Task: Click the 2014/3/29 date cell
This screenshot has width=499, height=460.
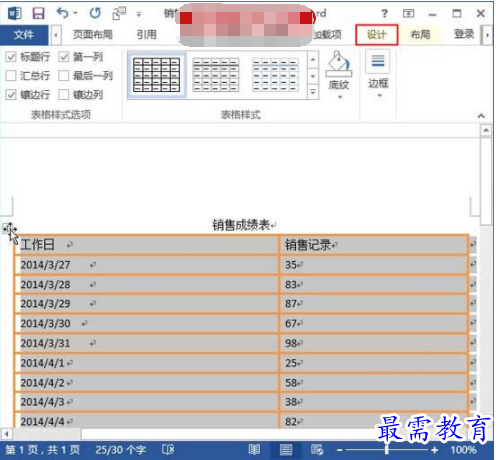Action: [x=147, y=304]
